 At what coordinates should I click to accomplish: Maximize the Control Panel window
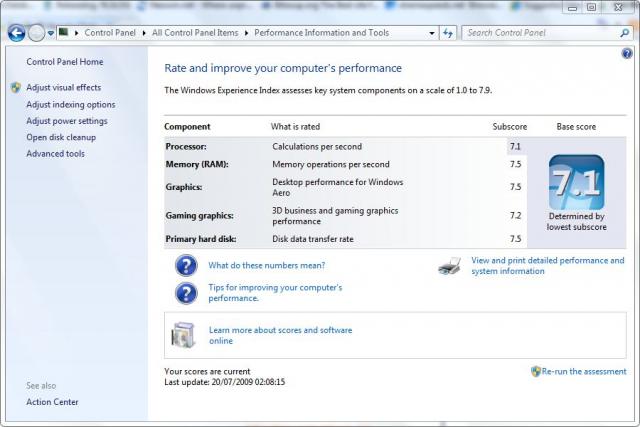(x=591, y=7)
